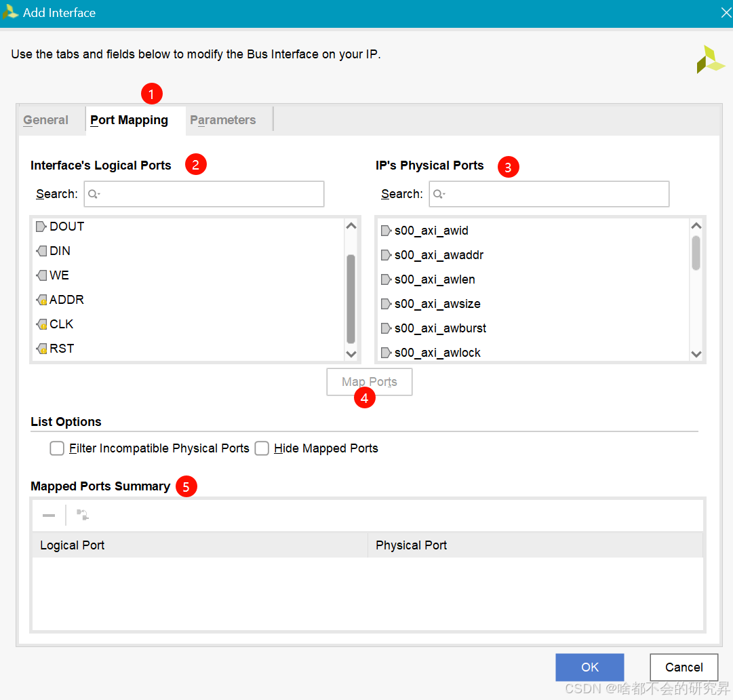Close the Add Interface dialog
Viewport: 733px width, 700px height.
pos(726,13)
